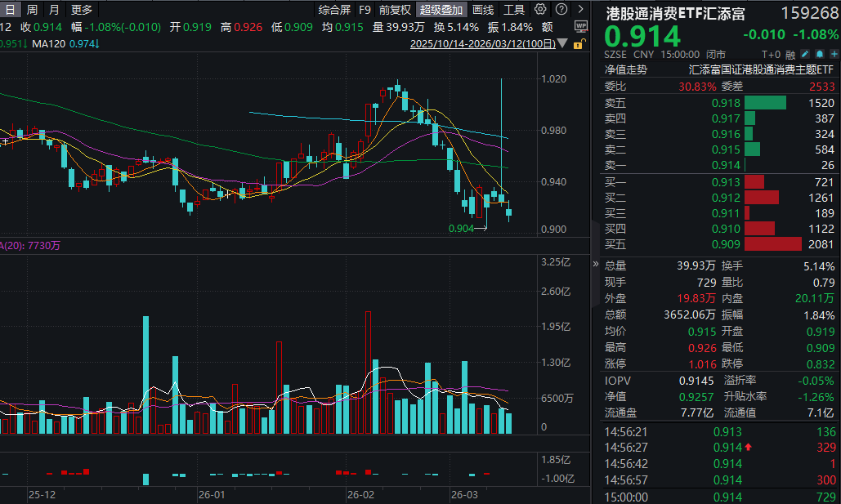This screenshot has width=841, height=504.
Task: Toggle the orange date range lock
Action: point(581,43)
